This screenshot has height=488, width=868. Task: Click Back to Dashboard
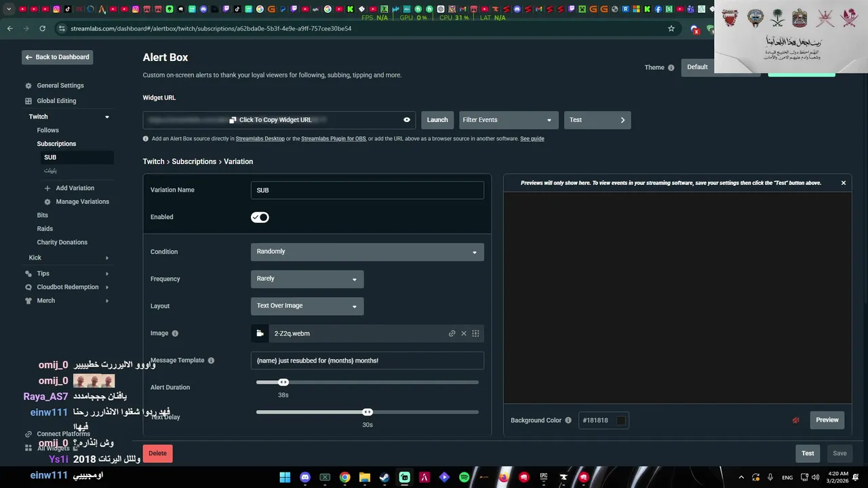(58, 57)
